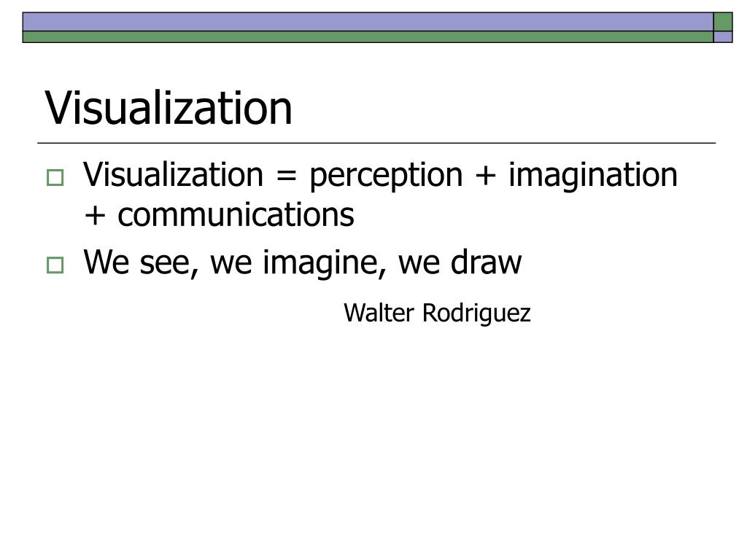Click the long purple header bar
This screenshot has width=747, height=560.
click(x=368, y=22)
